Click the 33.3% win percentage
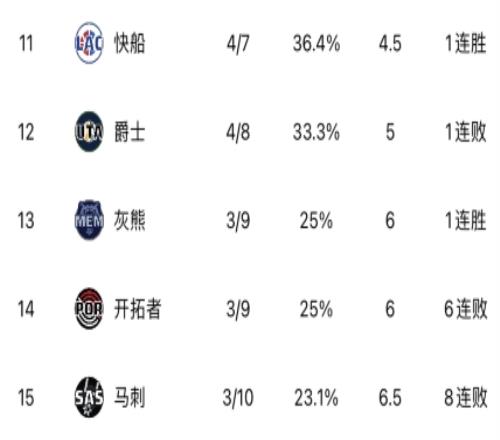Viewport: 500px width, 440px height. pyautogui.click(x=316, y=132)
